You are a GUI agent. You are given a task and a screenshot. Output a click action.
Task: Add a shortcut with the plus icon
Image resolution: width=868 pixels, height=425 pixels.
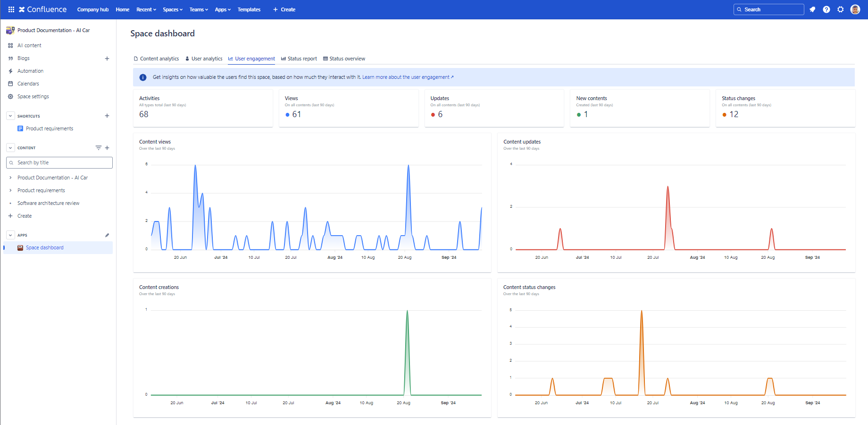tap(107, 116)
